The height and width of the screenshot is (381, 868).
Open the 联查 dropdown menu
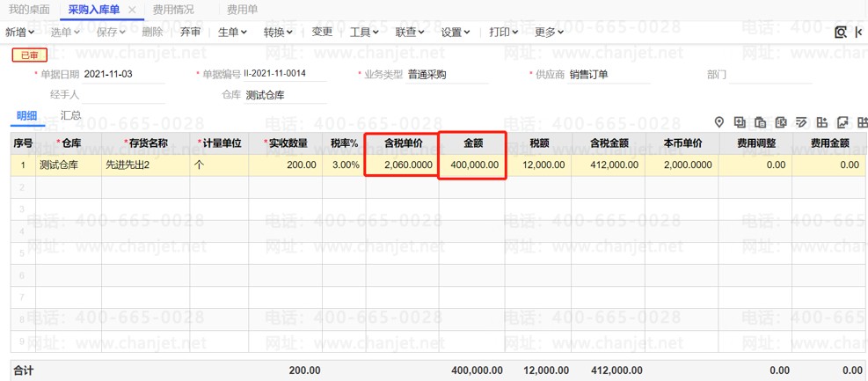click(410, 33)
